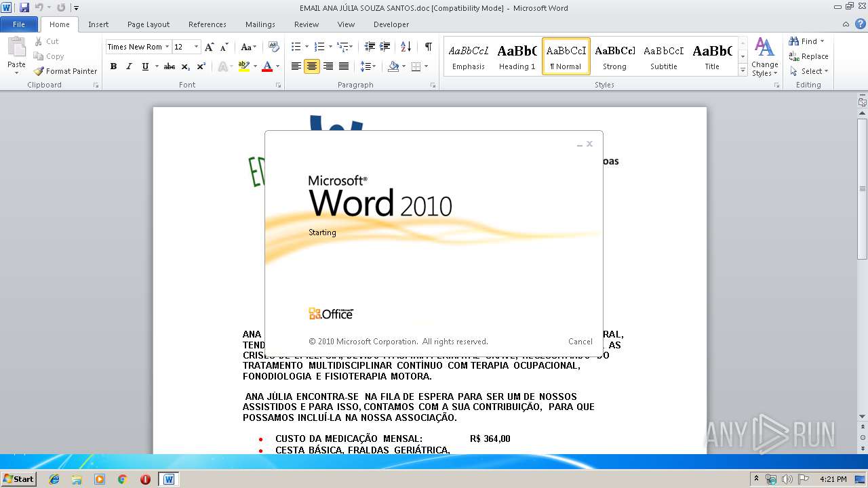Open Google Chrome from taskbar
Screen dimensions: 868x488
pos(122,479)
